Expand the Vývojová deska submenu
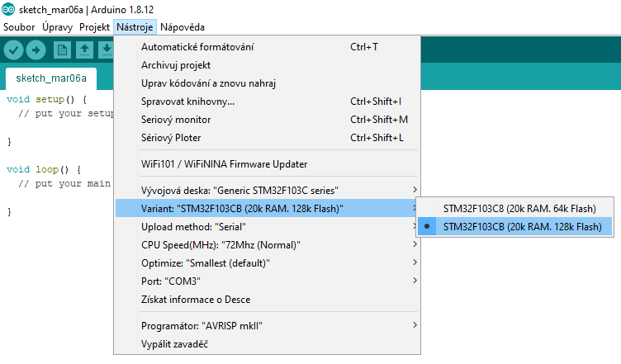 coord(267,191)
